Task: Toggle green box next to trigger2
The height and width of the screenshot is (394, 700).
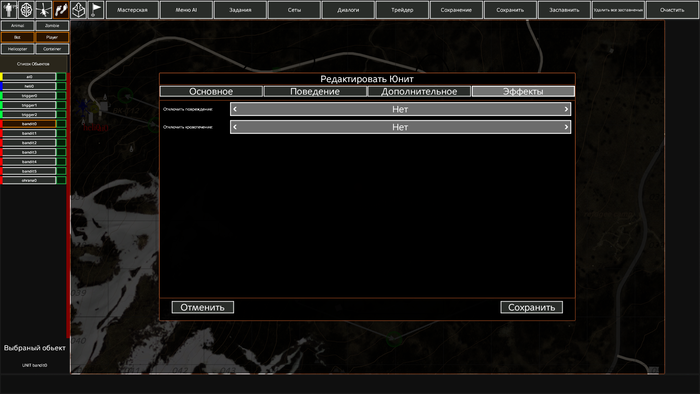Action: point(61,114)
